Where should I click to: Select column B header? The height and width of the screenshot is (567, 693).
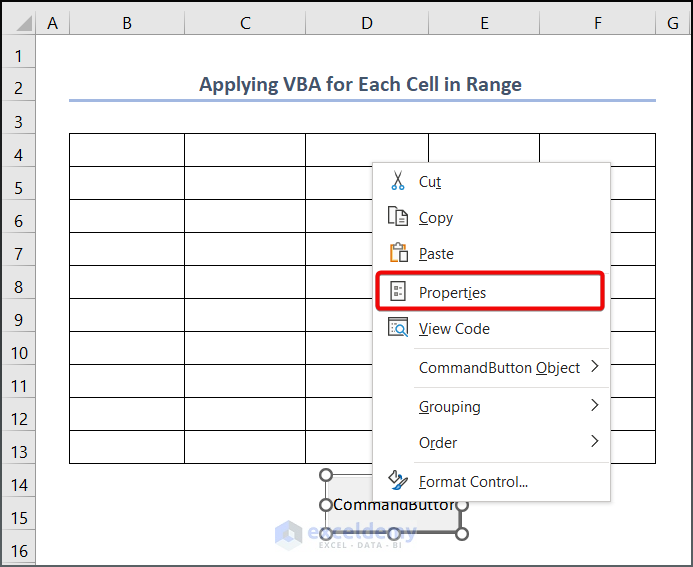(127, 22)
